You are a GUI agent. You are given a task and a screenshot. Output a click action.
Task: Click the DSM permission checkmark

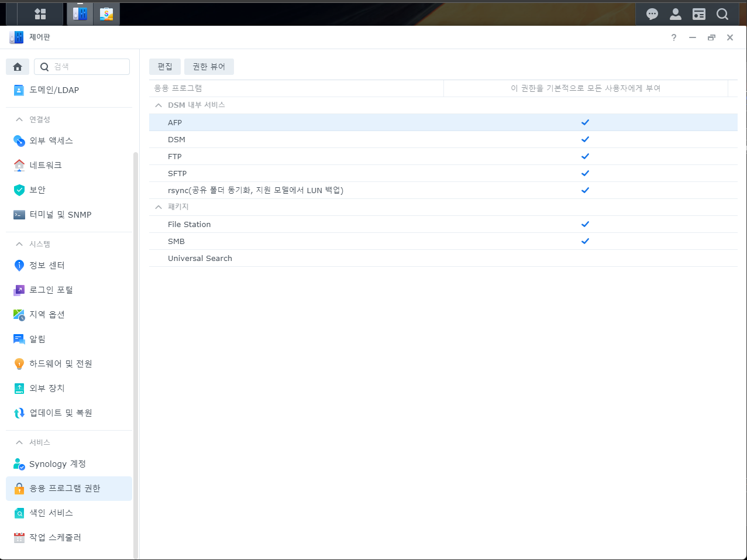585,139
